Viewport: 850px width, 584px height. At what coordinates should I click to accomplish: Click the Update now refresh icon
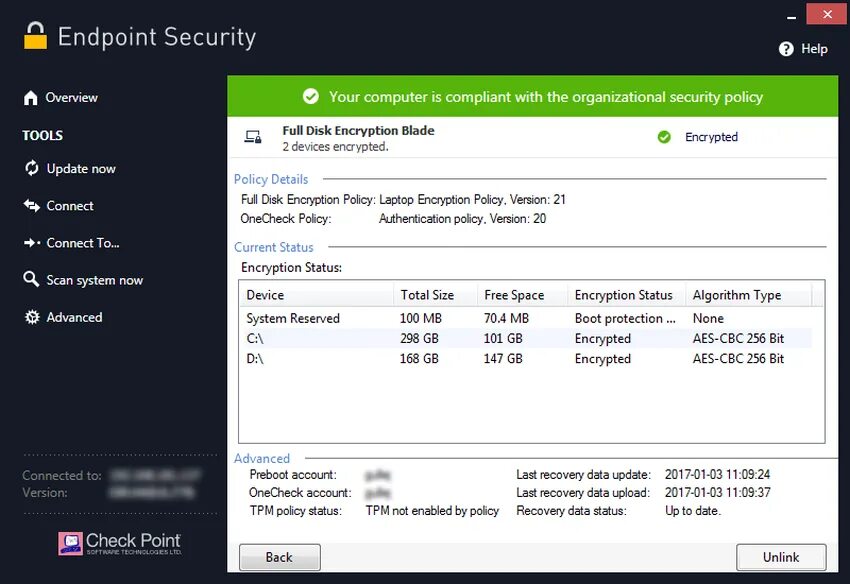click(x=31, y=169)
